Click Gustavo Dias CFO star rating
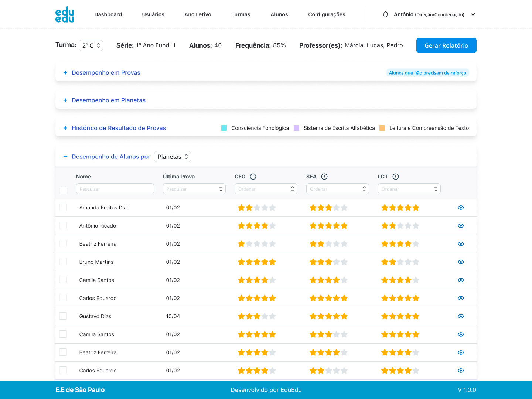 [257, 316]
